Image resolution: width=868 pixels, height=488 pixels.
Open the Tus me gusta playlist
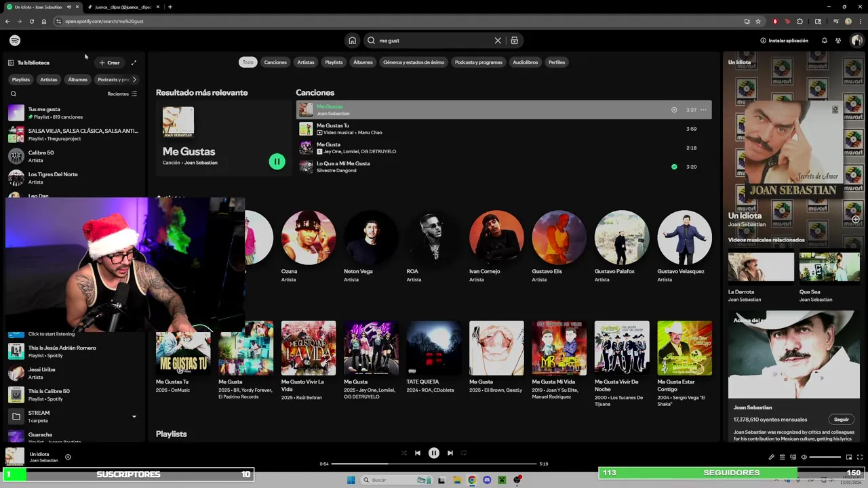73,113
